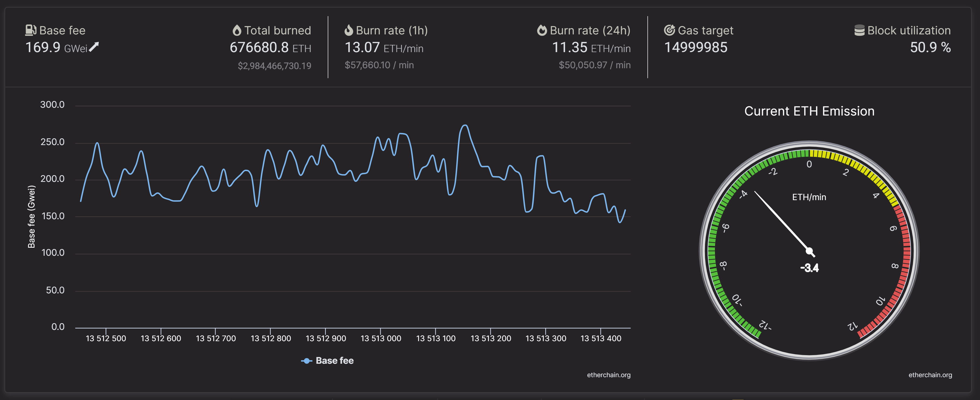Click the 13 513 000 block axis label
This screenshot has height=400, width=980.
click(380, 338)
